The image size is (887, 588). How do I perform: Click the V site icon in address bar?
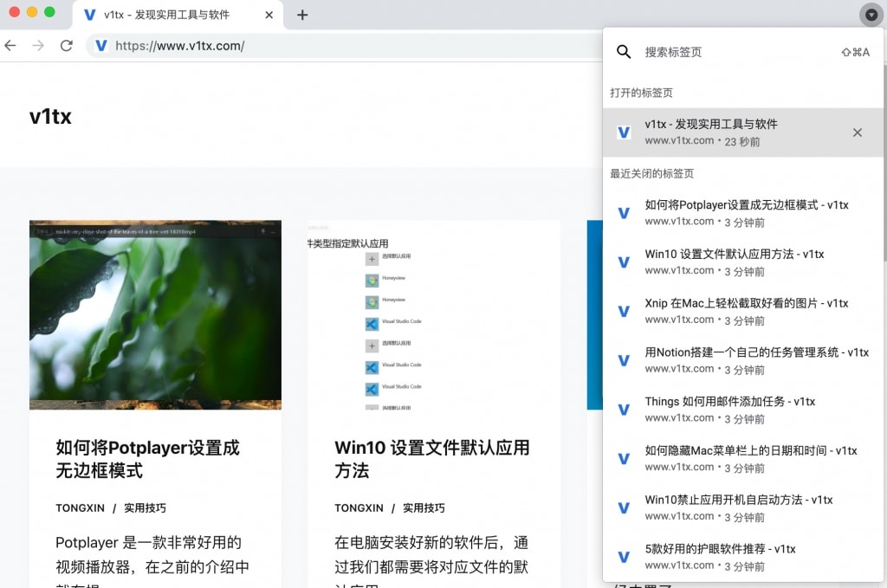pos(100,45)
